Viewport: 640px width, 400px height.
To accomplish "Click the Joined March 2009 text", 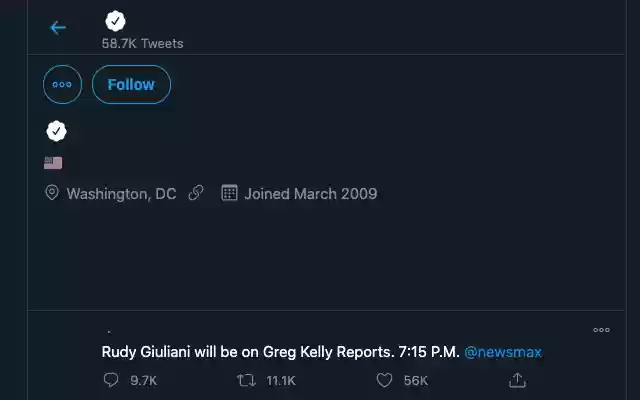I will tap(310, 194).
